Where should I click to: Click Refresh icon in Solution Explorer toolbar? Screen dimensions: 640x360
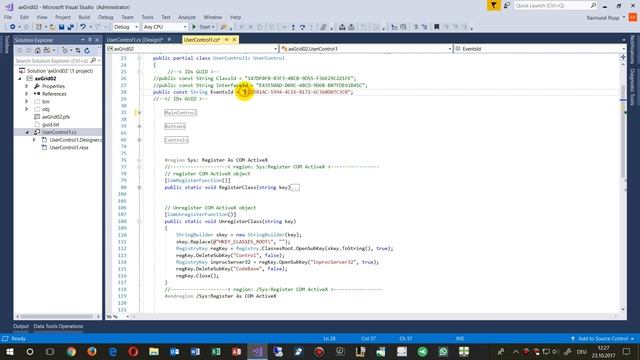click(87, 51)
